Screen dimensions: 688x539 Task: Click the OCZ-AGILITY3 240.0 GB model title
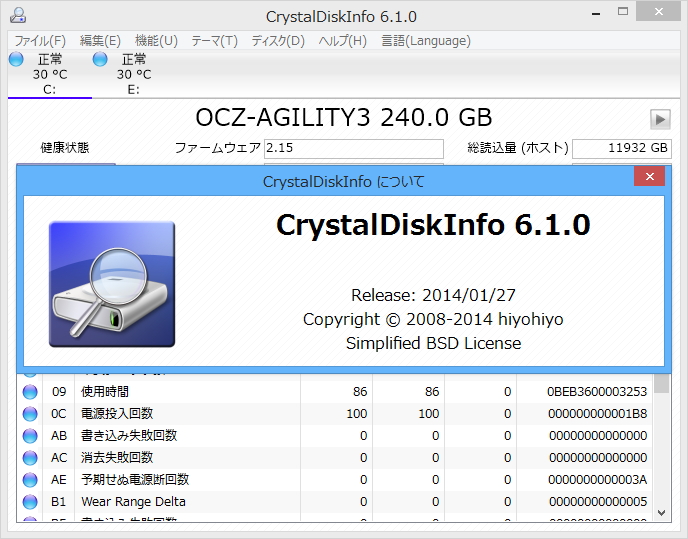click(344, 118)
